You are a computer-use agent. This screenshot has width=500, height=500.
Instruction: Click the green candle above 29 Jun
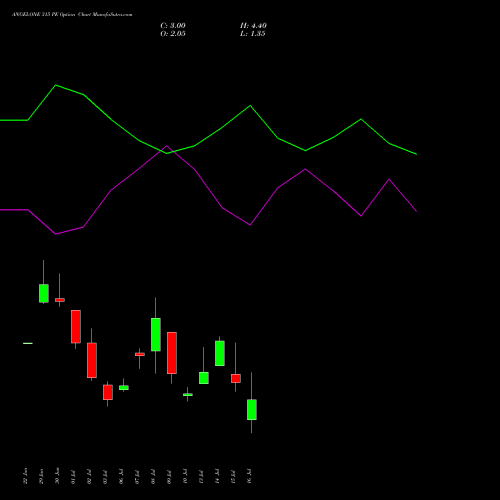[44, 293]
